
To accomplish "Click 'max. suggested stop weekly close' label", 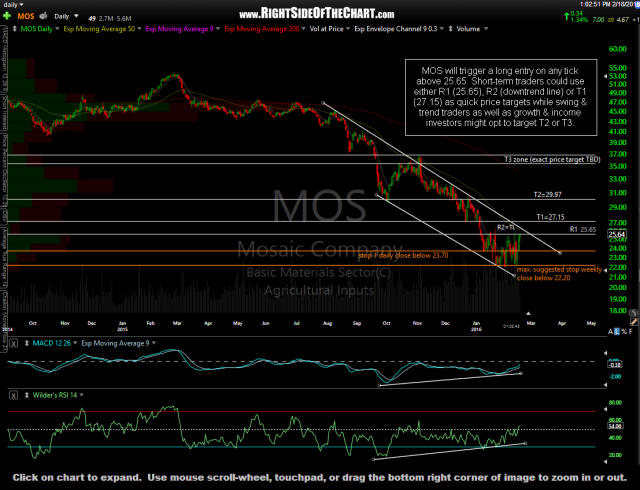I will [x=559, y=274].
